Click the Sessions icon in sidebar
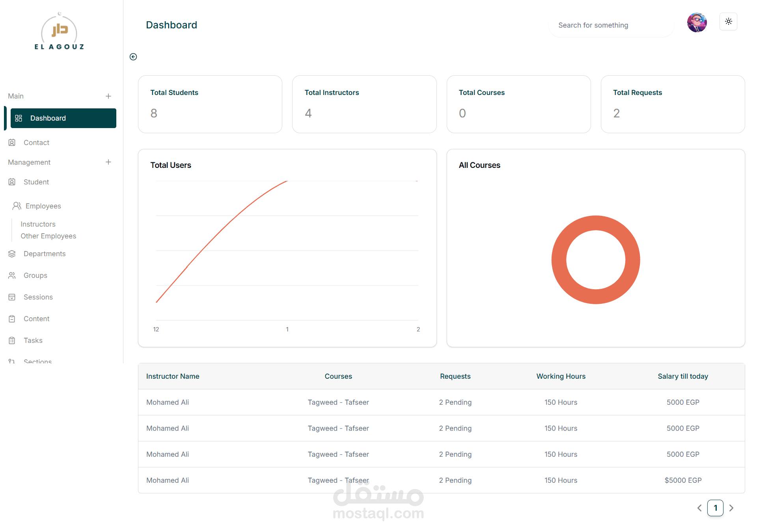The image size is (757, 532). [12, 297]
